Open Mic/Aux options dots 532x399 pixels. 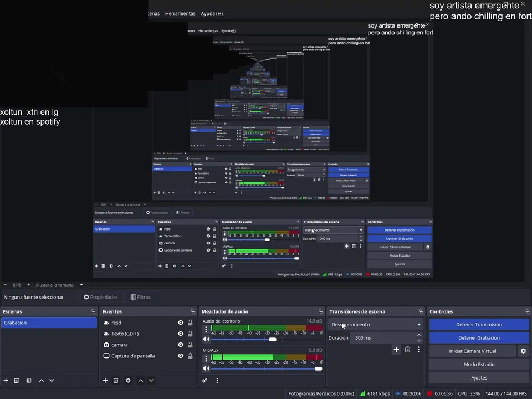click(206, 359)
